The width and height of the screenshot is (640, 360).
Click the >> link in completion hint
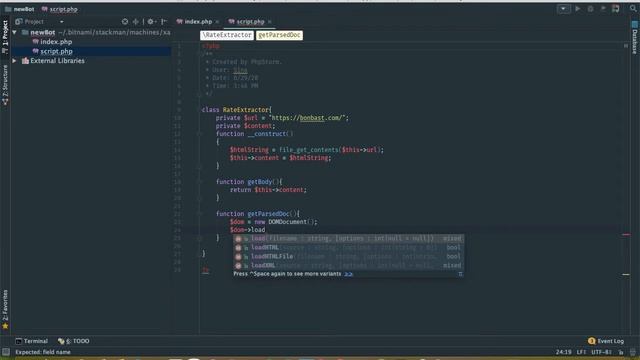(x=348, y=274)
